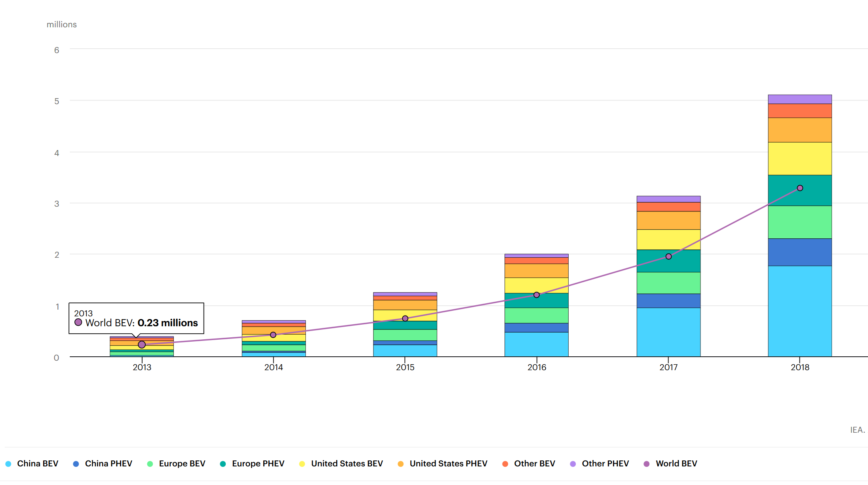
Task: Click the 2018 x-axis year label
Action: point(800,367)
